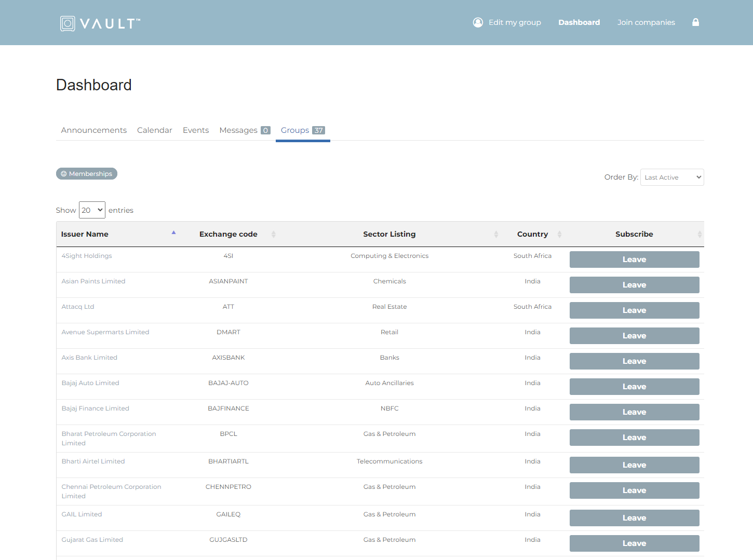Click the NBFC sector cell

pos(389,408)
